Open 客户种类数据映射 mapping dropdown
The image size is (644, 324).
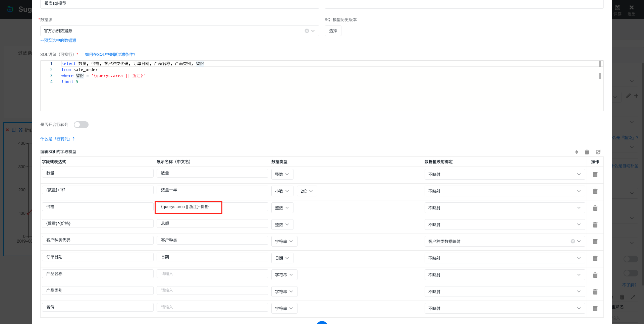(x=504, y=241)
